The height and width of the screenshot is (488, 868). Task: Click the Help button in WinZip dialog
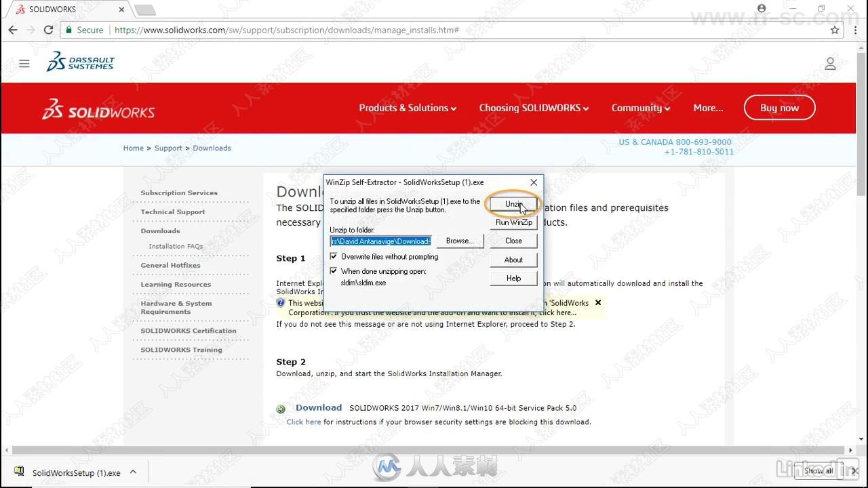point(513,278)
